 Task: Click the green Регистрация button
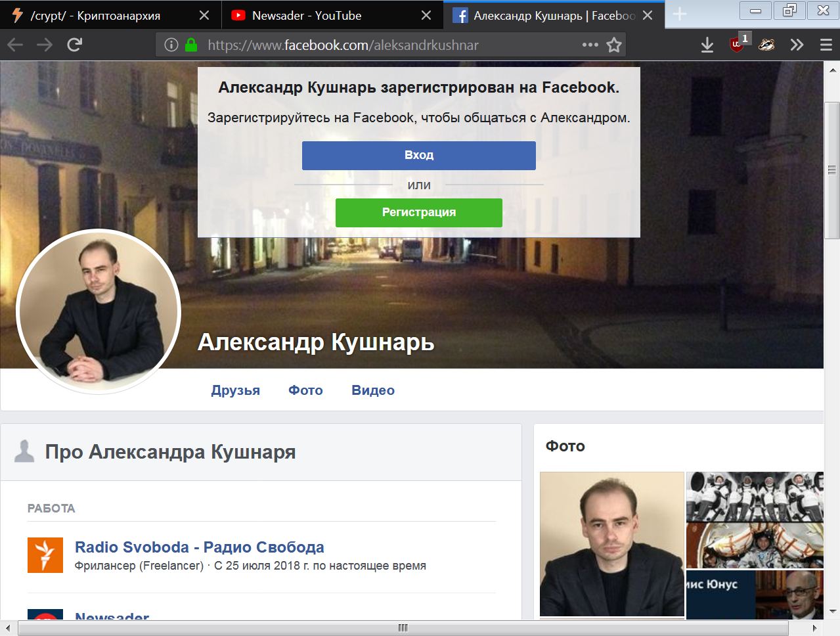tap(419, 213)
